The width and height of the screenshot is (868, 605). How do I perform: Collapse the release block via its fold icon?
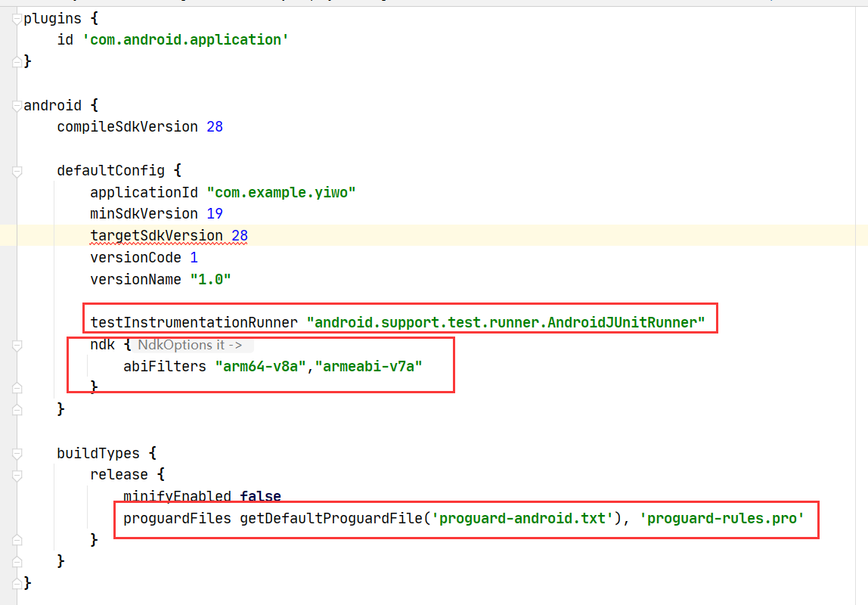15,474
